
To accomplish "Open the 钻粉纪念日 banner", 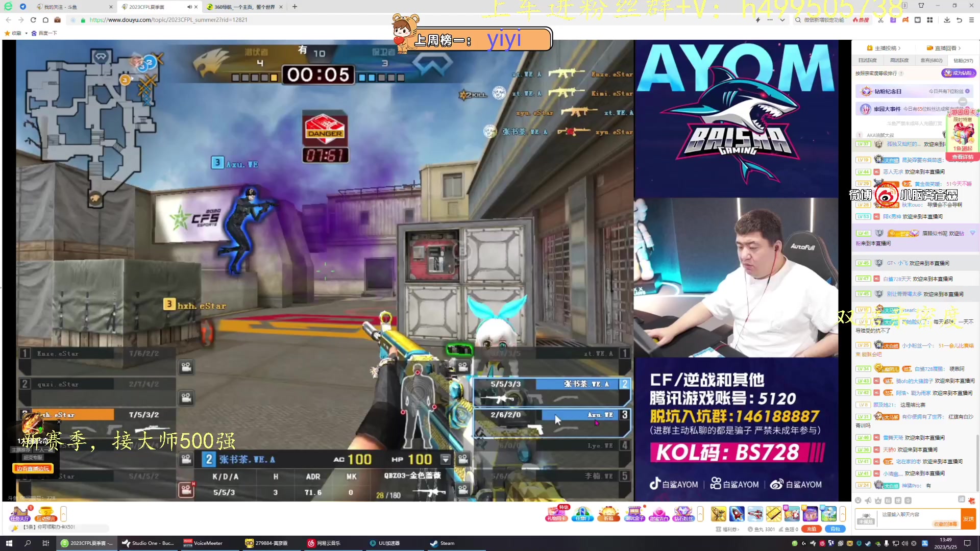I will (915, 91).
